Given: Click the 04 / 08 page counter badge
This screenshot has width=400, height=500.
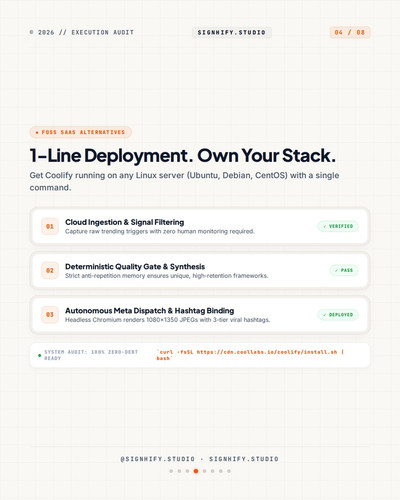Looking at the screenshot, I should pyautogui.click(x=350, y=32).
